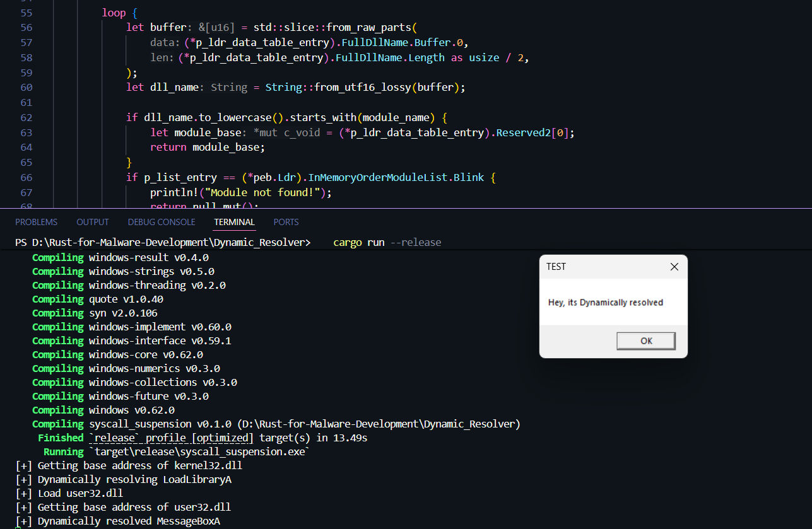812x529 pixels.
Task: Click 'Compiling windows-result v0.4.0' terminal line
Action: point(121,257)
